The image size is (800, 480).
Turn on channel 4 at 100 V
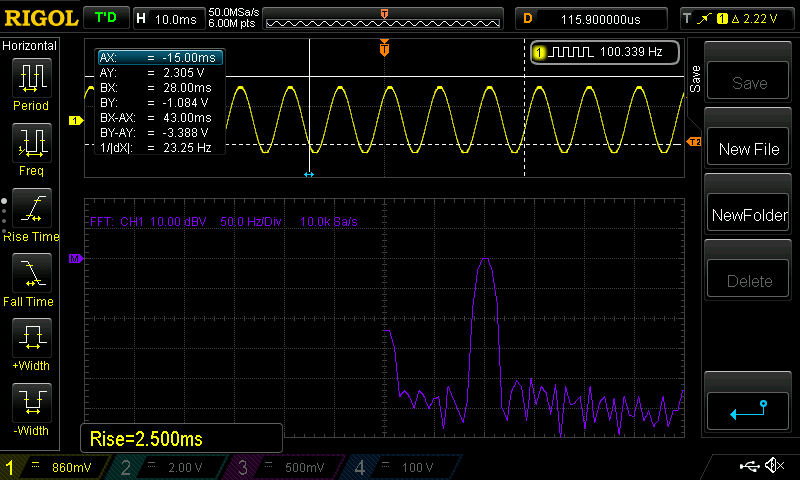coord(402,467)
